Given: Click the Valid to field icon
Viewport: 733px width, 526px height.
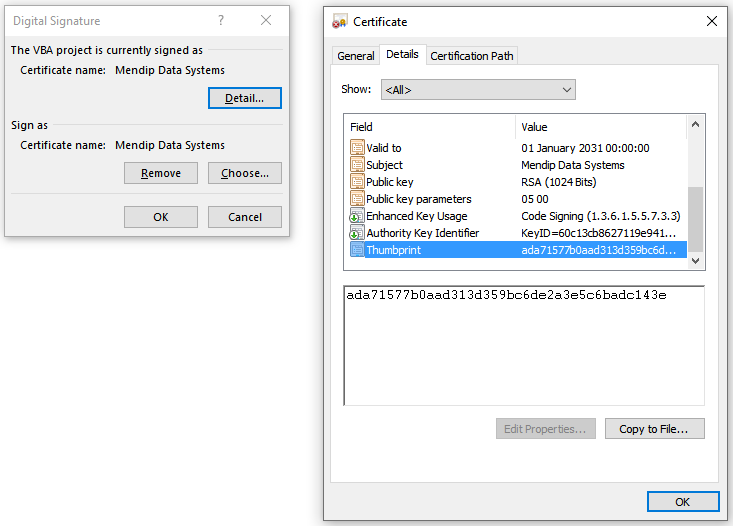Looking at the screenshot, I should point(357,148).
